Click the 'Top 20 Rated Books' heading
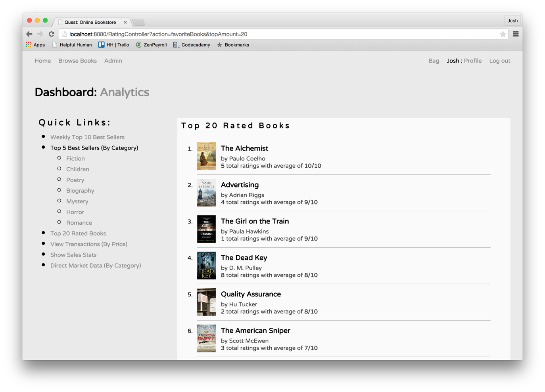Image resolution: width=545 pixels, height=392 pixels. [x=236, y=126]
